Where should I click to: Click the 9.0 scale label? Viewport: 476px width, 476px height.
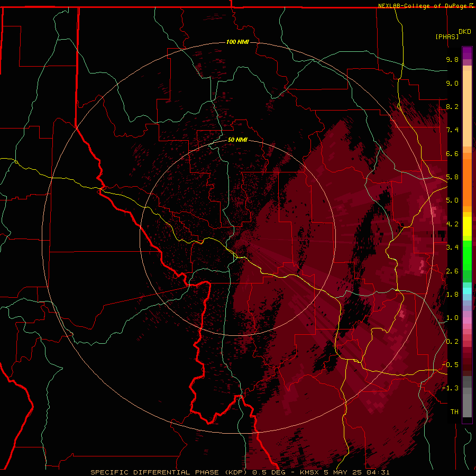pos(452,83)
